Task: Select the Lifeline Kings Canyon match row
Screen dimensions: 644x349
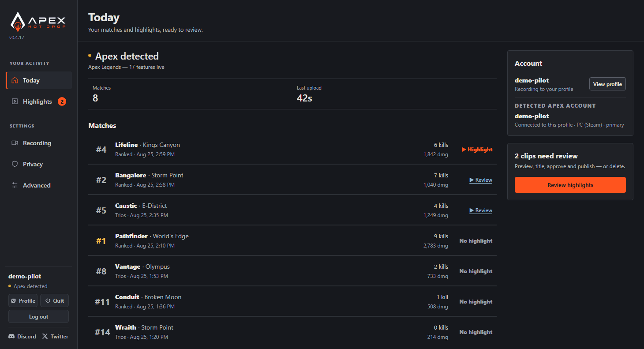Action: coord(292,149)
